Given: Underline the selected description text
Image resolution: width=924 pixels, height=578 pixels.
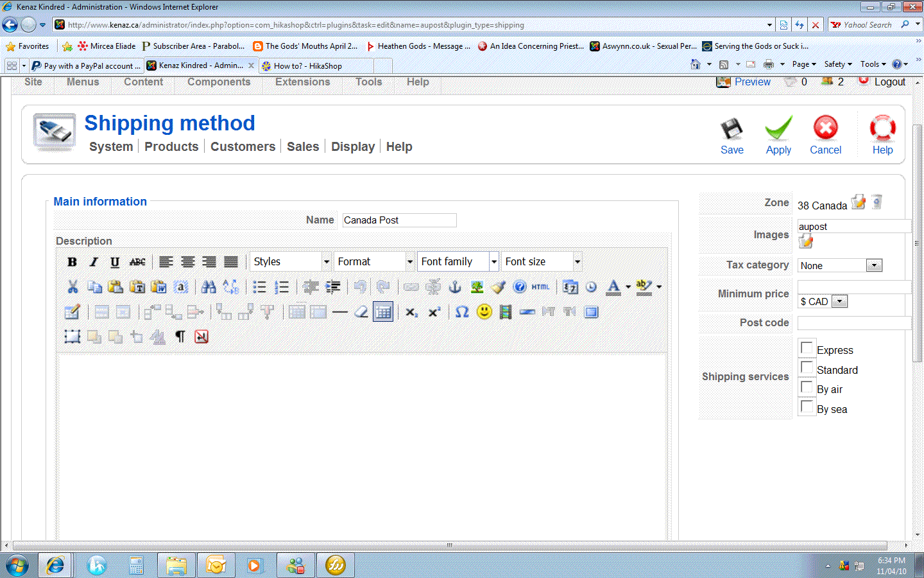Looking at the screenshot, I should tap(115, 262).
